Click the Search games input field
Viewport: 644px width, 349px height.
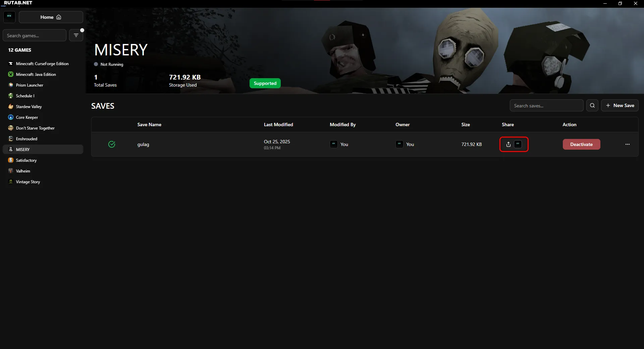coord(34,36)
